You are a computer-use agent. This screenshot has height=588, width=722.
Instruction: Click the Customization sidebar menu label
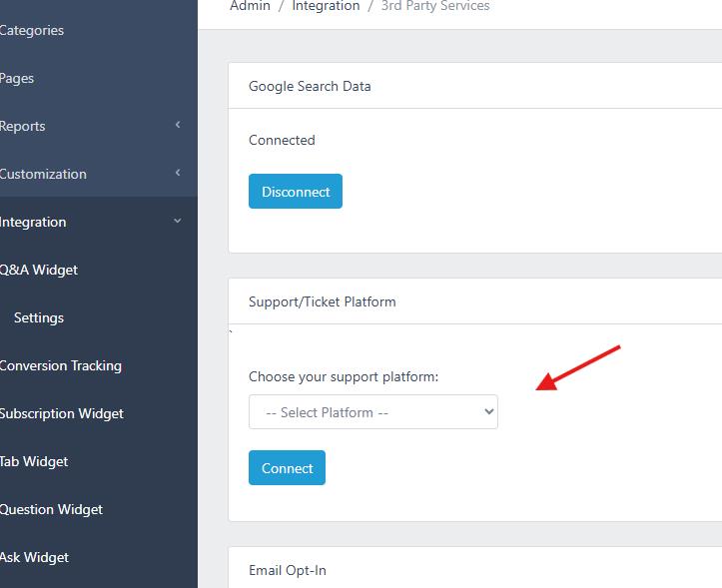43,174
